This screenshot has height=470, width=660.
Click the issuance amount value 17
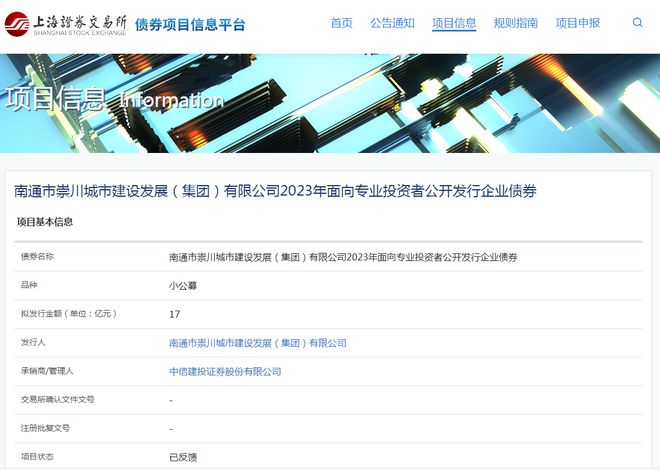(x=175, y=314)
